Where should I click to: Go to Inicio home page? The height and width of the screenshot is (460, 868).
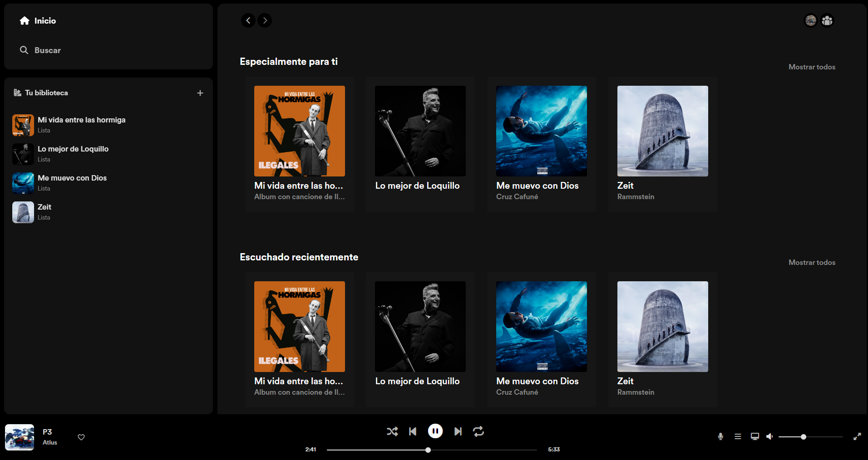pyautogui.click(x=38, y=21)
